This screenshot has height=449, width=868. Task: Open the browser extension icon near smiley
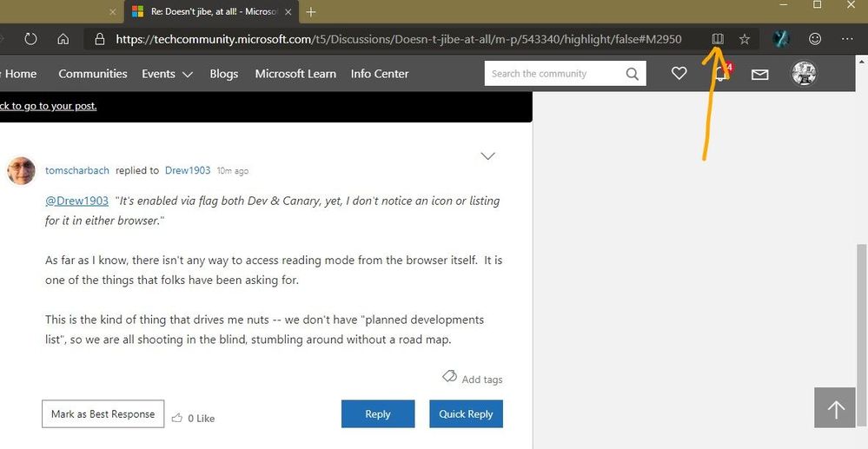[x=781, y=38]
